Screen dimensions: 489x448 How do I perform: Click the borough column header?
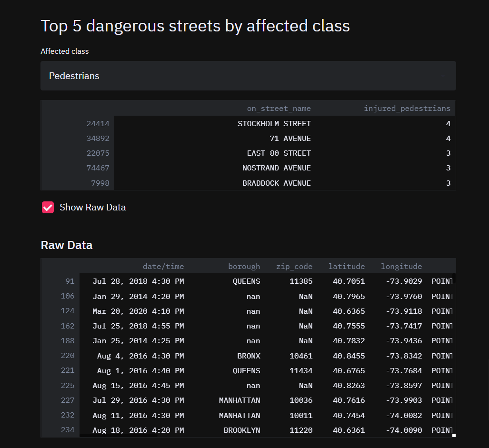click(244, 266)
